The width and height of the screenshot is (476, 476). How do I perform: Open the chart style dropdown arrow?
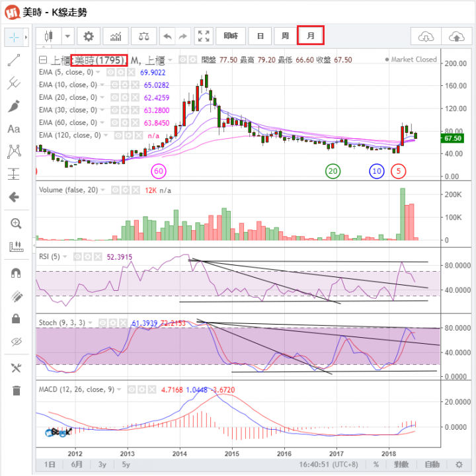click(67, 36)
